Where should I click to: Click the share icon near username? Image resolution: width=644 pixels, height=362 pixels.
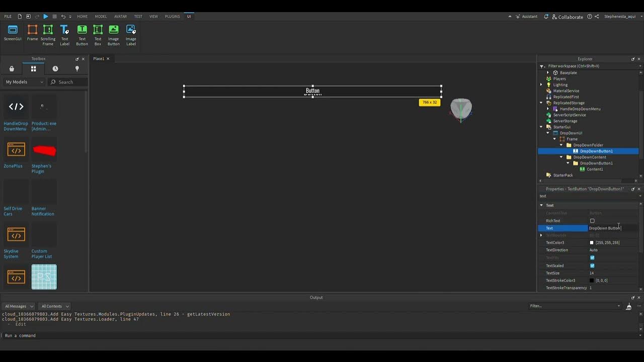597,17
